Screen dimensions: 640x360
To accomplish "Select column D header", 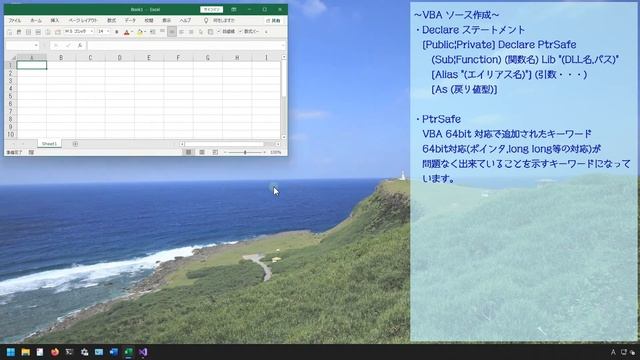I will (120, 58).
